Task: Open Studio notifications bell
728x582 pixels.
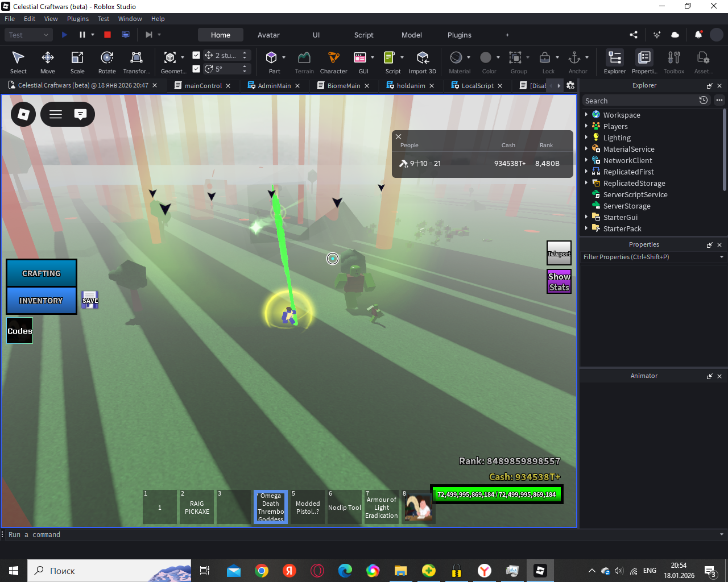Action: pyautogui.click(x=698, y=35)
